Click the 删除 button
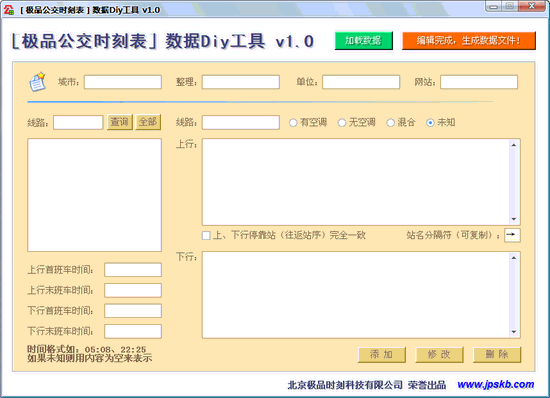The height and width of the screenshot is (398, 550). pyautogui.click(x=497, y=355)
